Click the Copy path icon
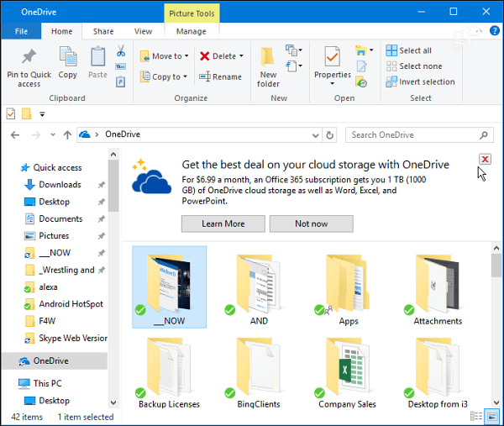The width and height of the screenshot is (504, 426). coord(120,66)
